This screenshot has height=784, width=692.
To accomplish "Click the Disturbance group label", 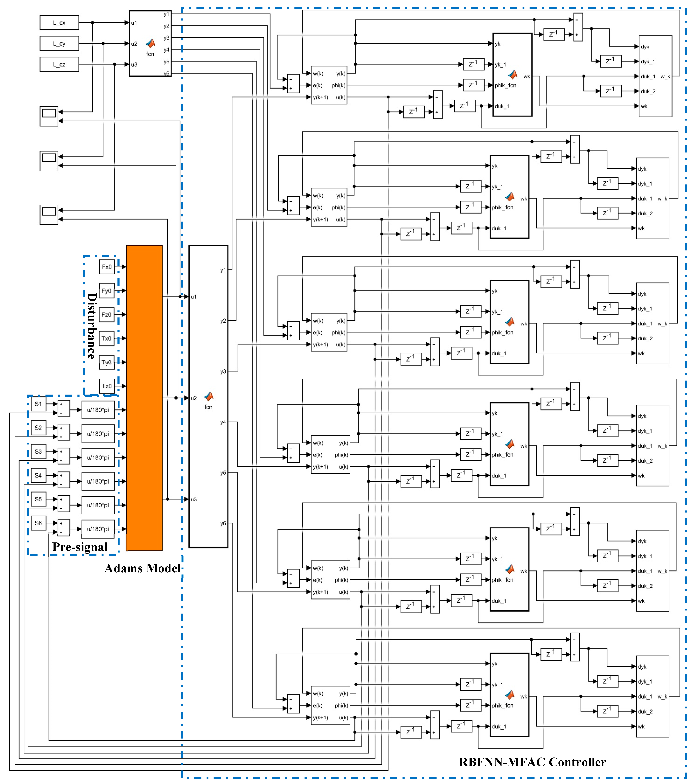I will 92,326.
